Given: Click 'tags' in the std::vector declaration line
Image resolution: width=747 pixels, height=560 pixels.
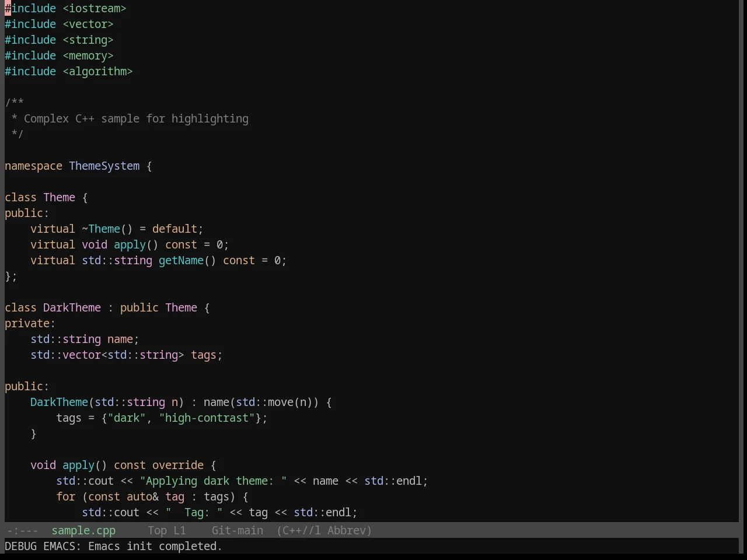Looking at the screenshot, I should (204, 355).
